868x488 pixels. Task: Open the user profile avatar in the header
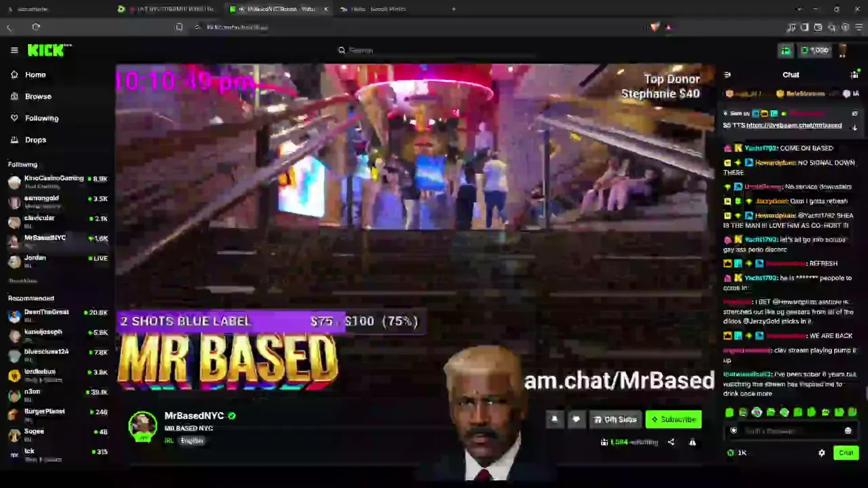point(842,50)
